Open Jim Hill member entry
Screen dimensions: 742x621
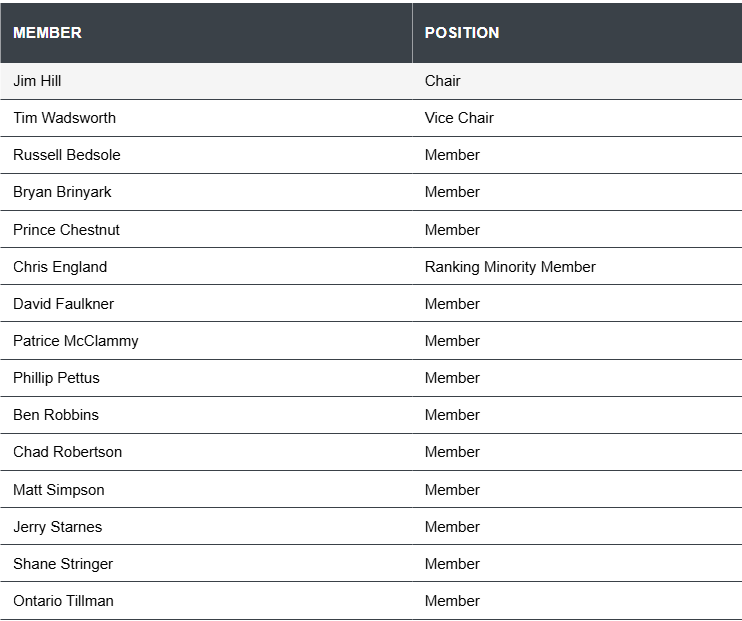[37, 81]
